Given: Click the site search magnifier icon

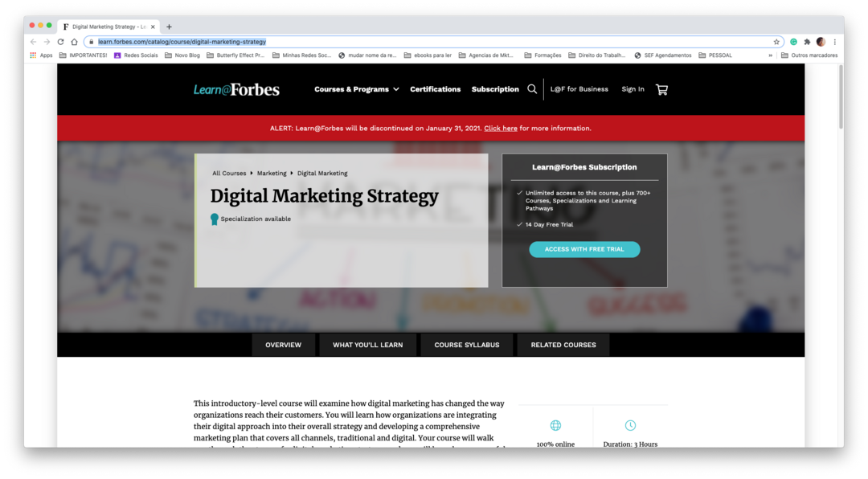Looking at the screenshot, I should pyautogui.click(x=532, y=89).
